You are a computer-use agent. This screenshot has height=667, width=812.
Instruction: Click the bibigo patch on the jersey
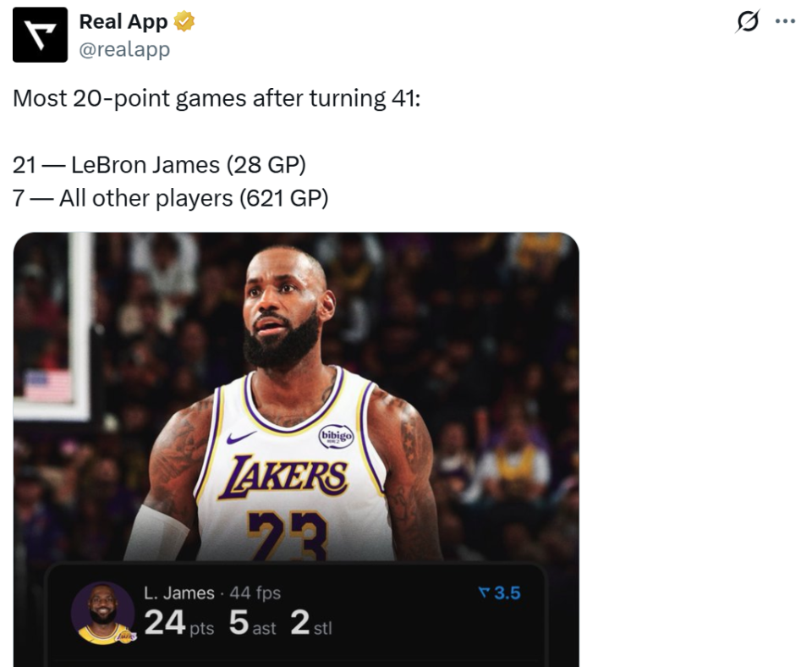coord(336,436)
